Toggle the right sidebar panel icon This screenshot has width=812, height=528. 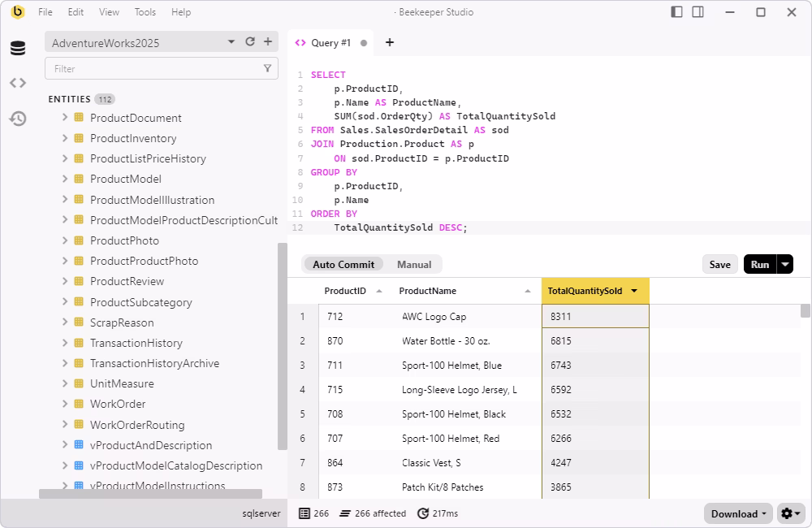tap(698, 12)
